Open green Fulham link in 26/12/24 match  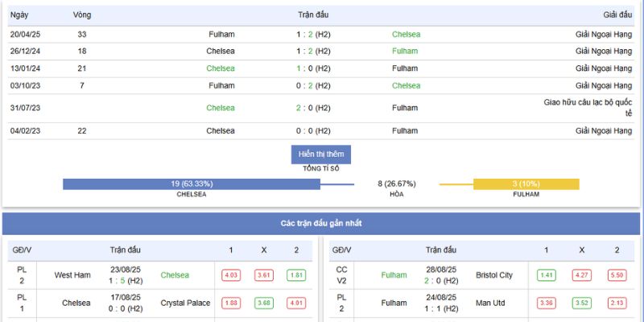tap(405, 51)
